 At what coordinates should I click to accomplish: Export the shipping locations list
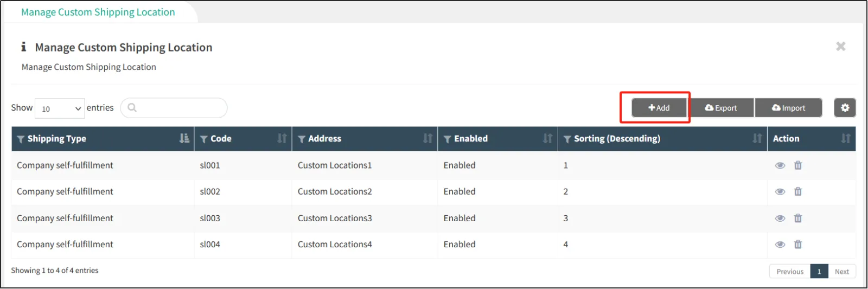click(721, 108)
